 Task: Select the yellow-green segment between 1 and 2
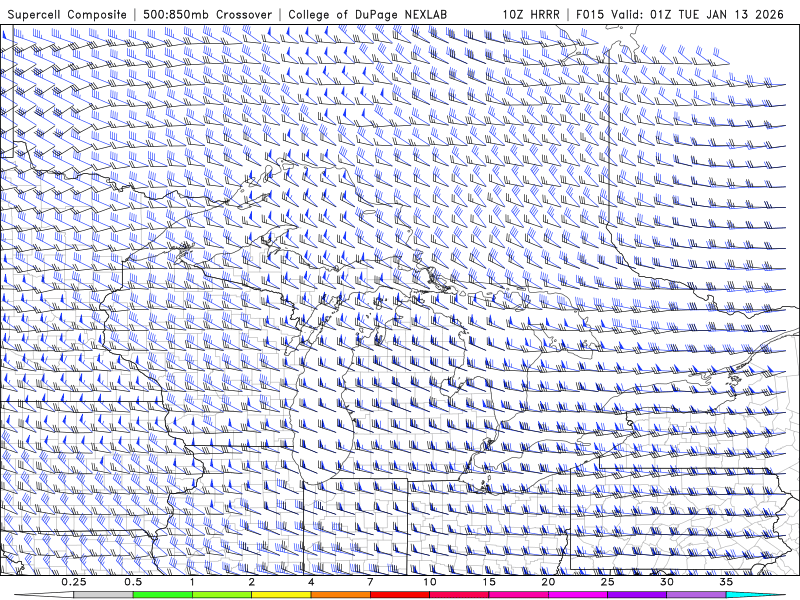(222, 595)
